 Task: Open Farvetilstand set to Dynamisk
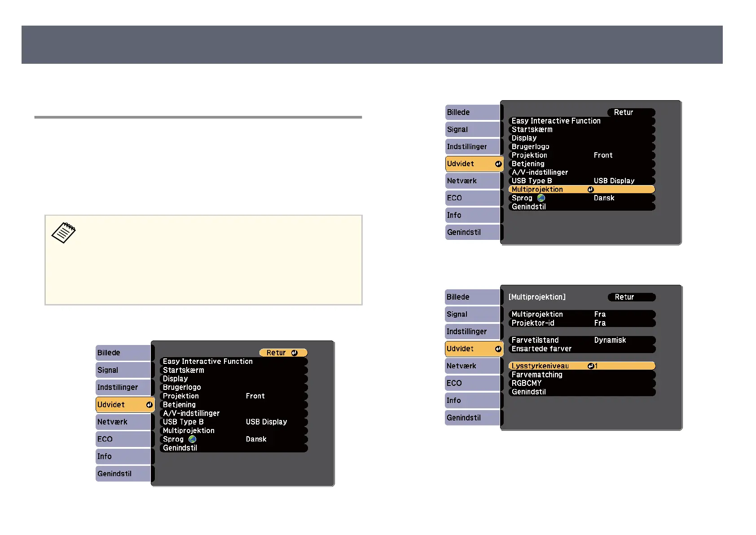pyautogui.click(x=581, y=340)
